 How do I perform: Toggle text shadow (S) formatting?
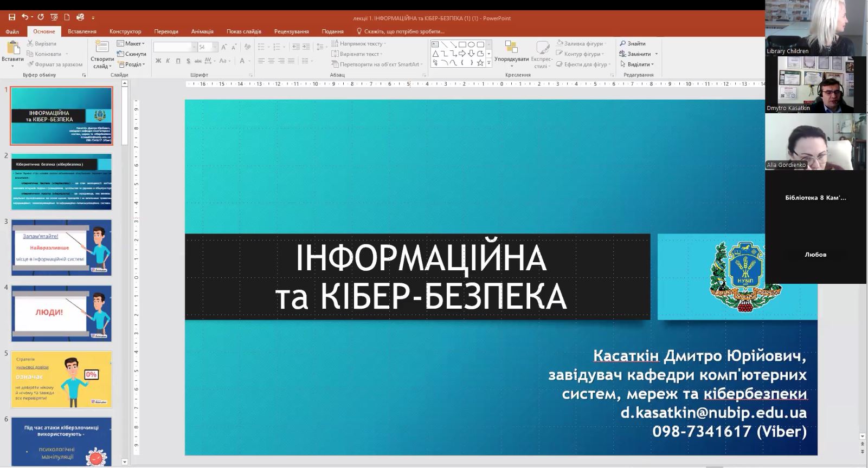(x=188, y=61)
